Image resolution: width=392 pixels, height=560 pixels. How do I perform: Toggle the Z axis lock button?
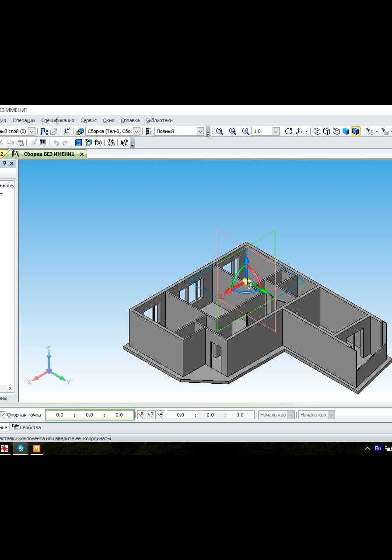tap(161, 415)
